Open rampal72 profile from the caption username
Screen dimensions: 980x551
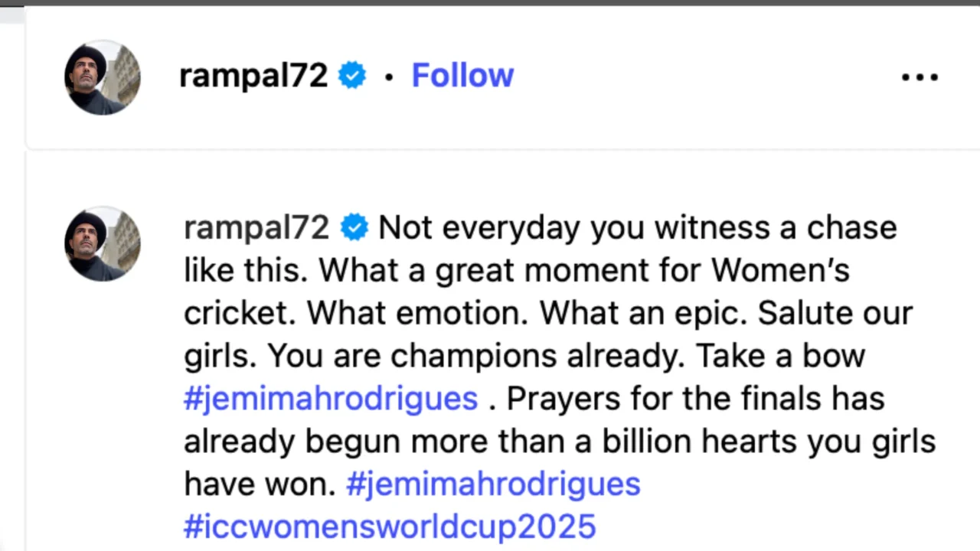click(x=256, y=228)
